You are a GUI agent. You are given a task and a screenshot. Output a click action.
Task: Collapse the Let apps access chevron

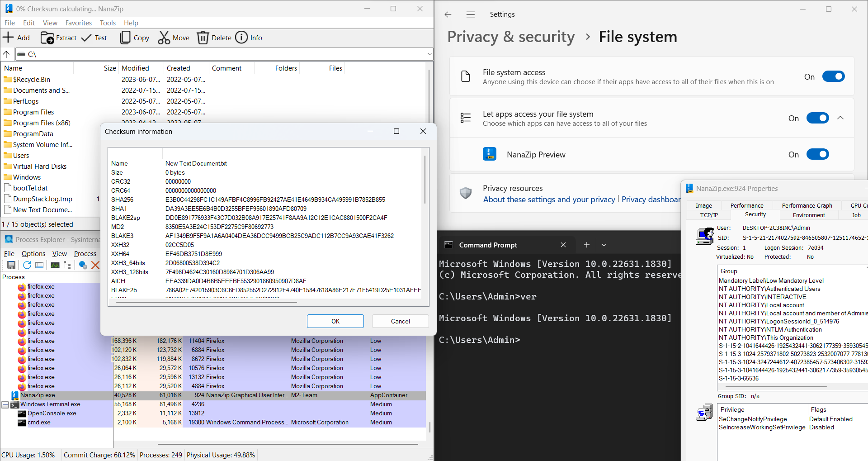840,118
